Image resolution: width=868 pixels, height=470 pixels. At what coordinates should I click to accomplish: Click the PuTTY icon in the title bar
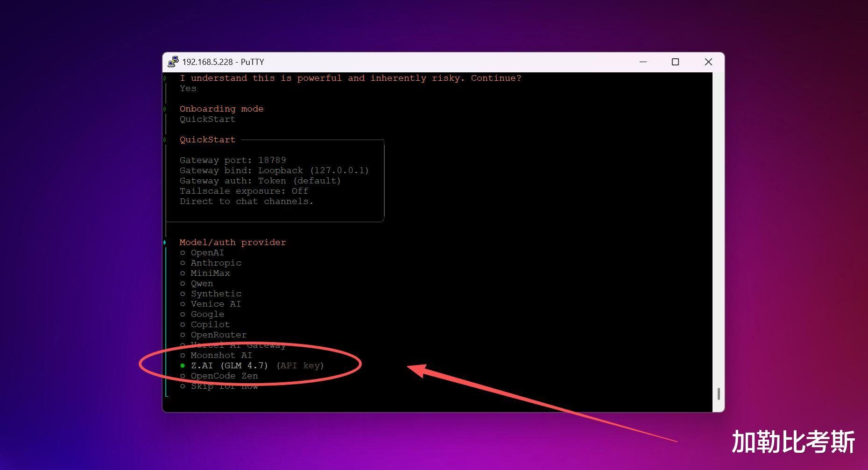tap(173, 62)
